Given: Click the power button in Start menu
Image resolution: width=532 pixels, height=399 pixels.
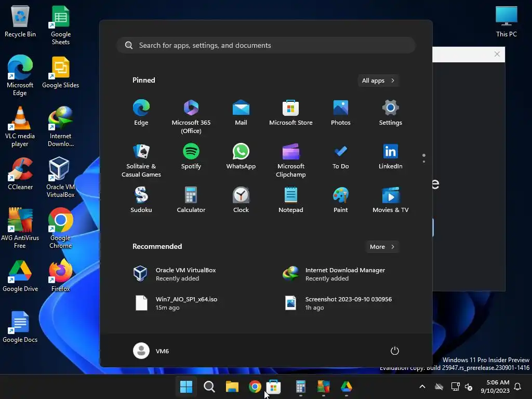Looking at the screenshot, I should click(x=395, y=351).
